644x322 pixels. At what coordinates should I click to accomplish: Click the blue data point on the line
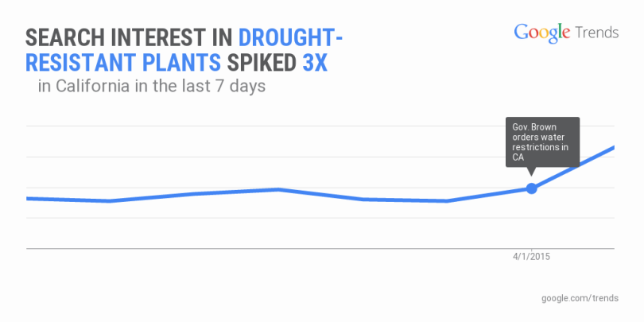pos(532,188)
